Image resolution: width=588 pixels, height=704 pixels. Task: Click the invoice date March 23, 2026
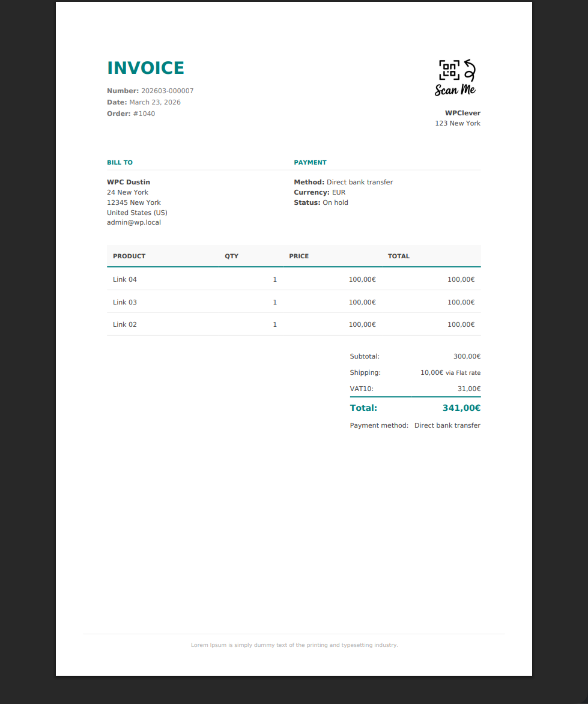tap(154, 103)
